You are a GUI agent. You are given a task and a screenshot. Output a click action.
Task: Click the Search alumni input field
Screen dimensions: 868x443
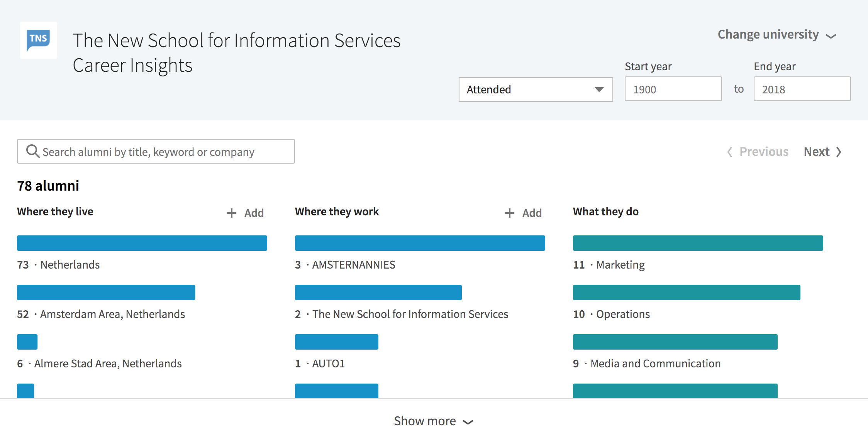click(x=156, y=151)
